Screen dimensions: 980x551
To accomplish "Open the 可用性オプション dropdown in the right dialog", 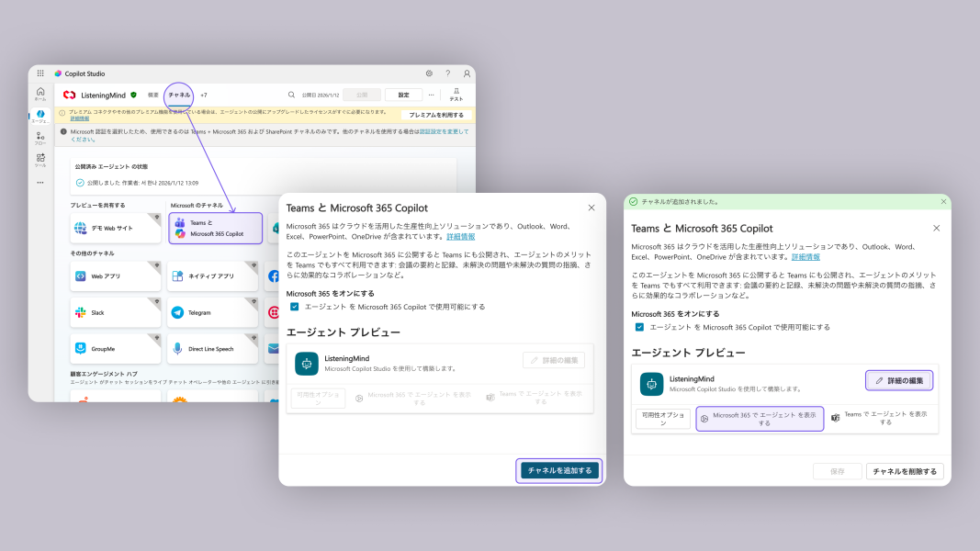I will pyautogui.click(x=661, y=419).
